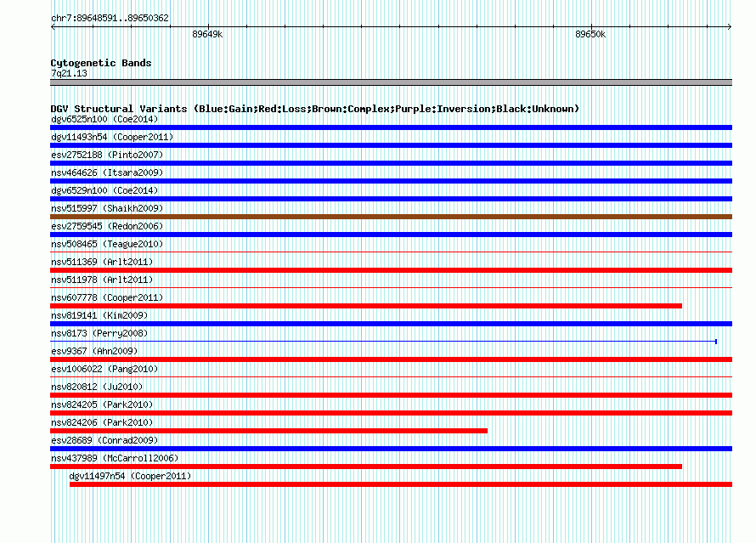Click the gray 7q21.13 cytogenetic band bar
The width and height of the screenshot is (756, 543).
click(x=391, y=82)
